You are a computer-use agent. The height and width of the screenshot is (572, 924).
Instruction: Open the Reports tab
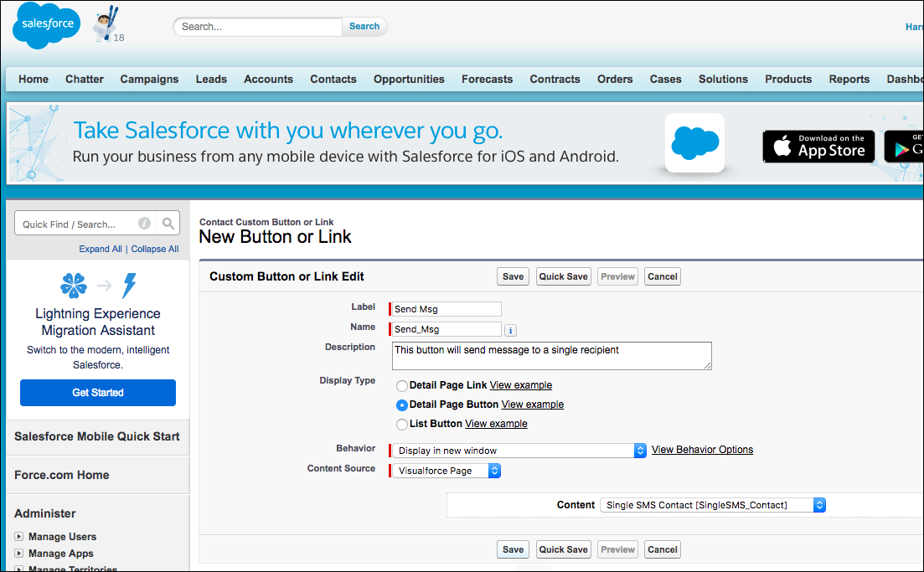click(x=849, y=79)
